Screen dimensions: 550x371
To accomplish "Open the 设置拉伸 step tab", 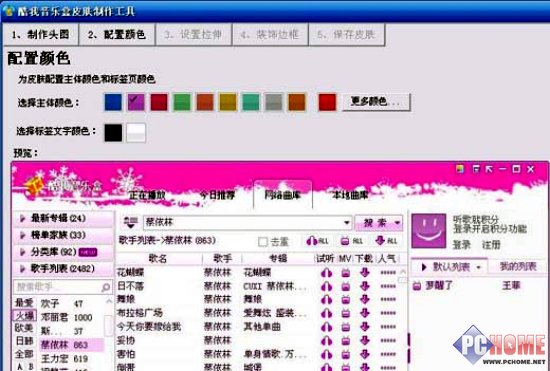I will pos(193,35).
